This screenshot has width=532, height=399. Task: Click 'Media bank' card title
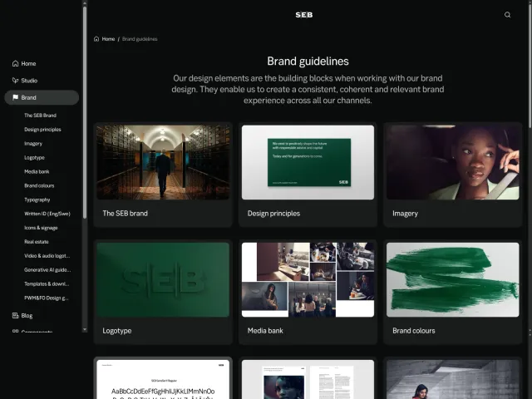[x=265, y=331]
